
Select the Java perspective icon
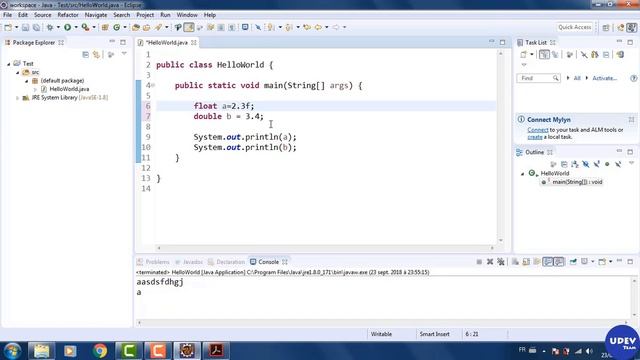[x=631, y=27]
